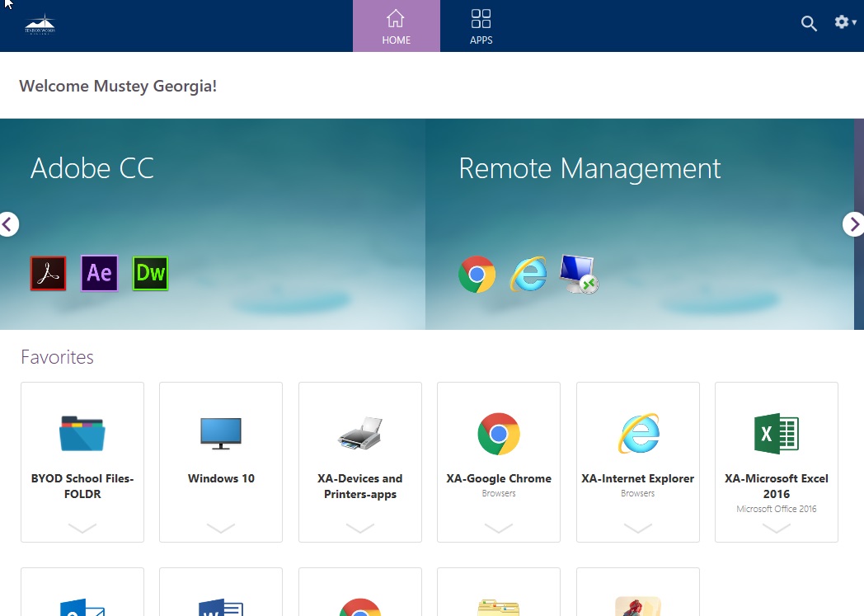Open Remote Desktop icon in Remote Management

coord(579,274)
